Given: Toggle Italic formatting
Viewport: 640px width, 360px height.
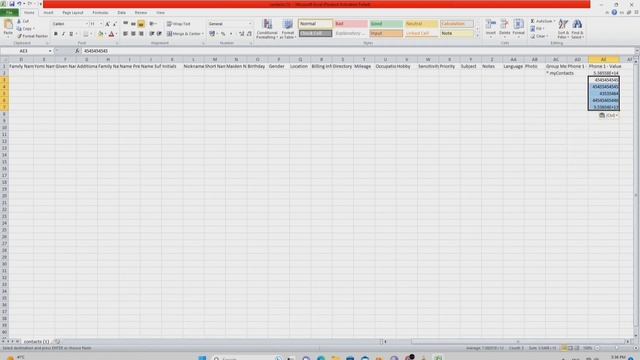Looking at the screenshot, I should [x=63, y=34].
